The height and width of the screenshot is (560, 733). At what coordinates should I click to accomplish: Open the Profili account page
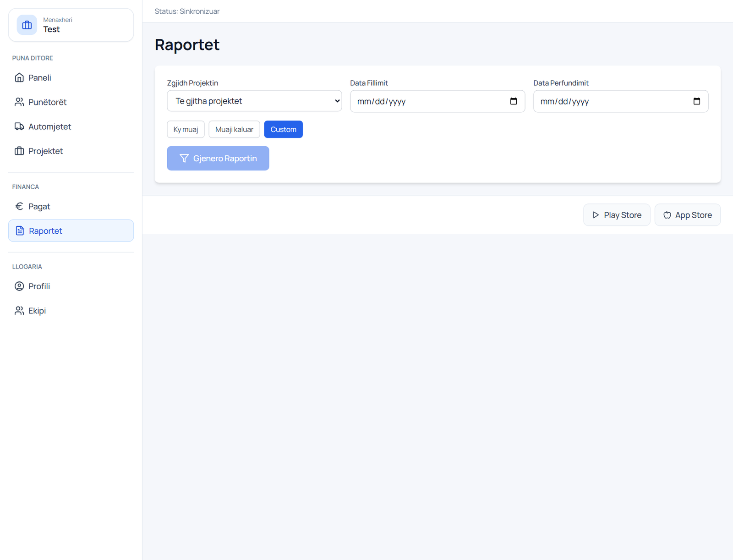point(71,286)
